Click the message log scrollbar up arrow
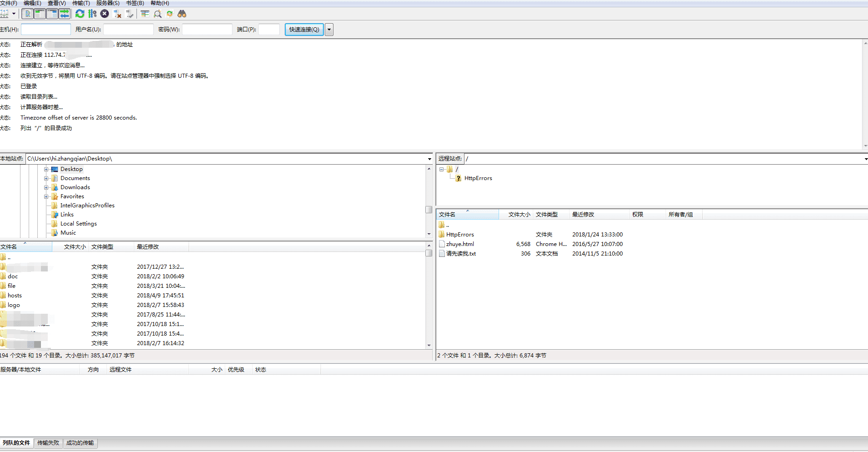This screenshot has width=868, height=452. click(865, 43)
